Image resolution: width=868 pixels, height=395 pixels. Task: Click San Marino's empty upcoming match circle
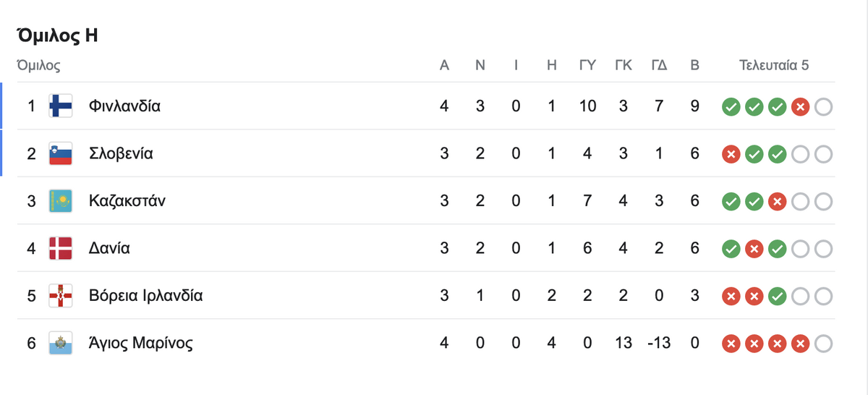823,344
